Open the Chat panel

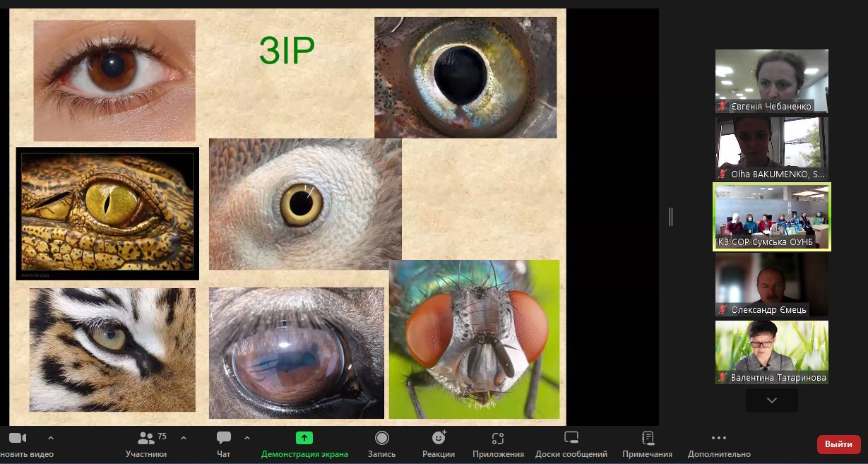(x=224, y=439)
